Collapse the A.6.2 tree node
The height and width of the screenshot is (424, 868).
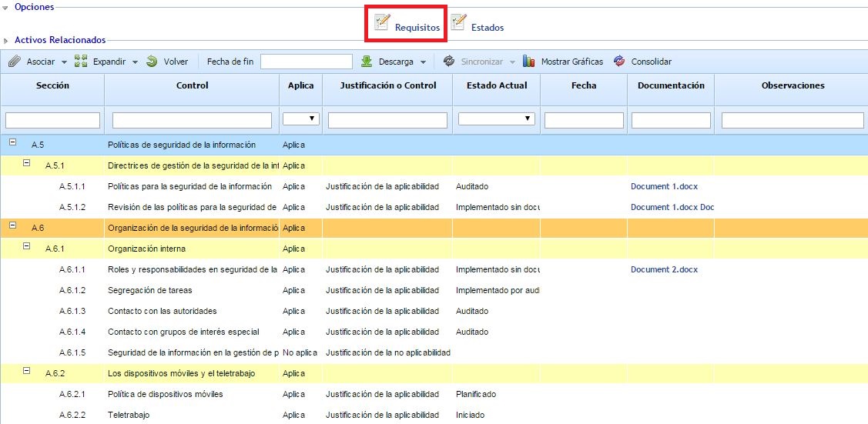[27, 372]
